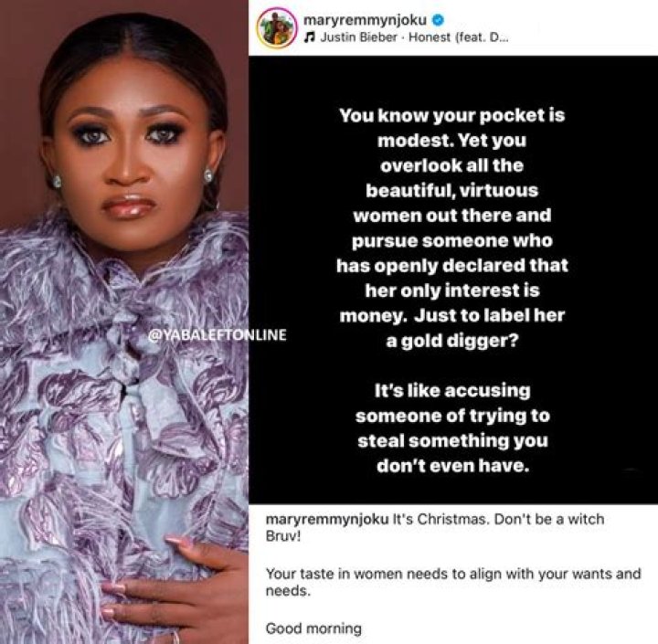Select the 'Good morning' caption text

tap(313, 628)
